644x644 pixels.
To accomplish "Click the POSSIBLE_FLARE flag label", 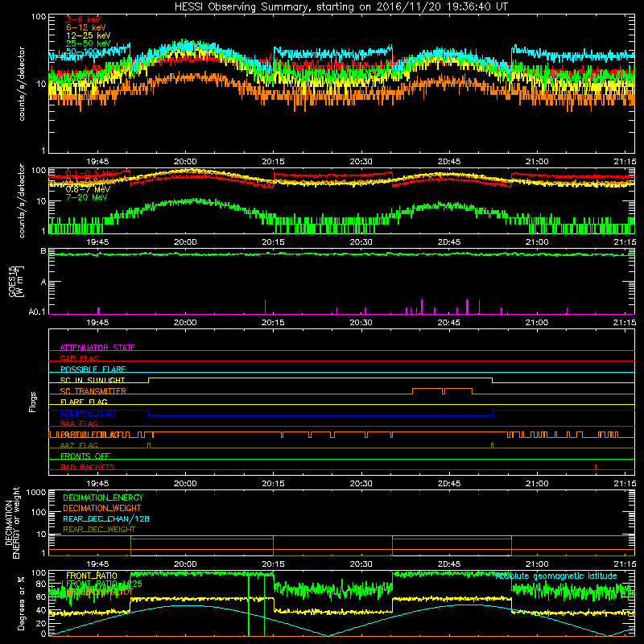I will tap(93, 369).
